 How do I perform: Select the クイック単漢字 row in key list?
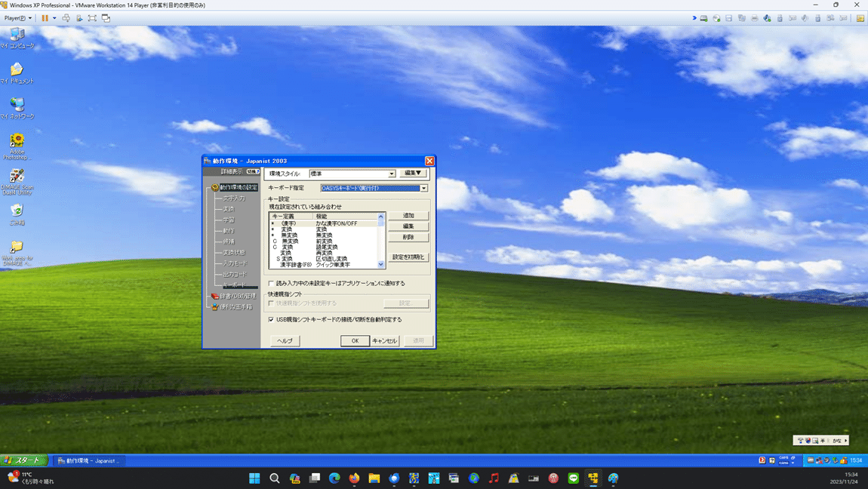[x=324, y=265]
